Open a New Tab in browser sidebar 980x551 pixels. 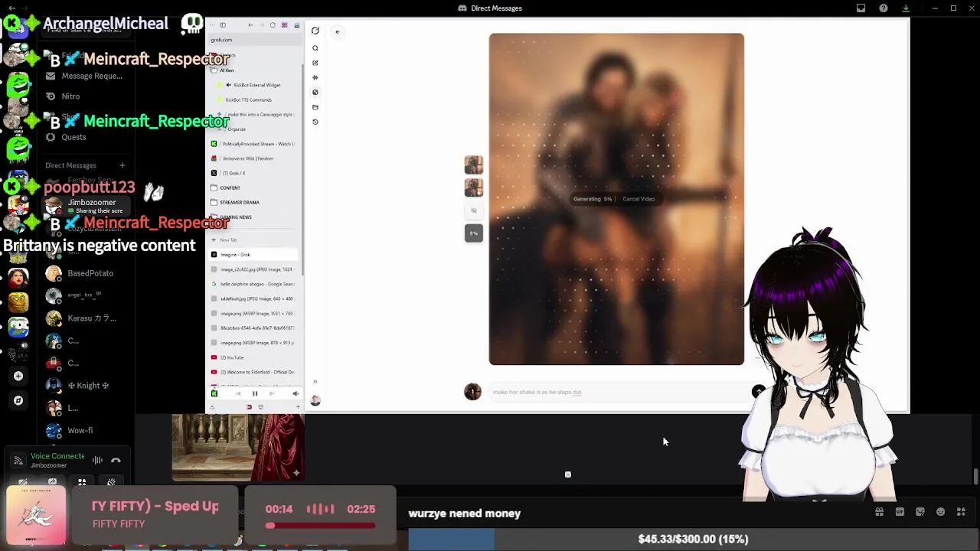[x=253, y=240]
